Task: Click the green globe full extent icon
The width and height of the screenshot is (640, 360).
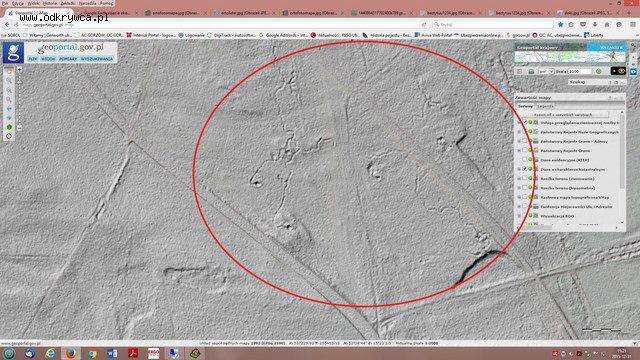Action: pyautogui.click(x=9, y=127)
